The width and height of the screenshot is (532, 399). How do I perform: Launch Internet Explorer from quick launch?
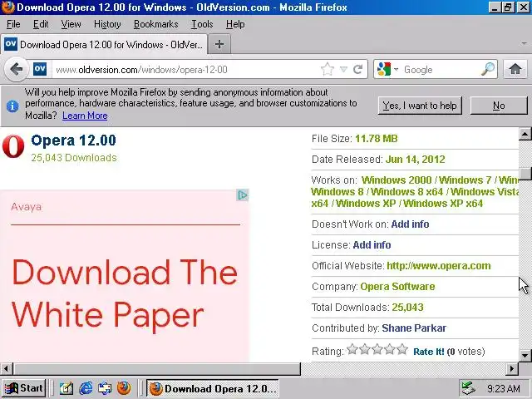(86, 388)
